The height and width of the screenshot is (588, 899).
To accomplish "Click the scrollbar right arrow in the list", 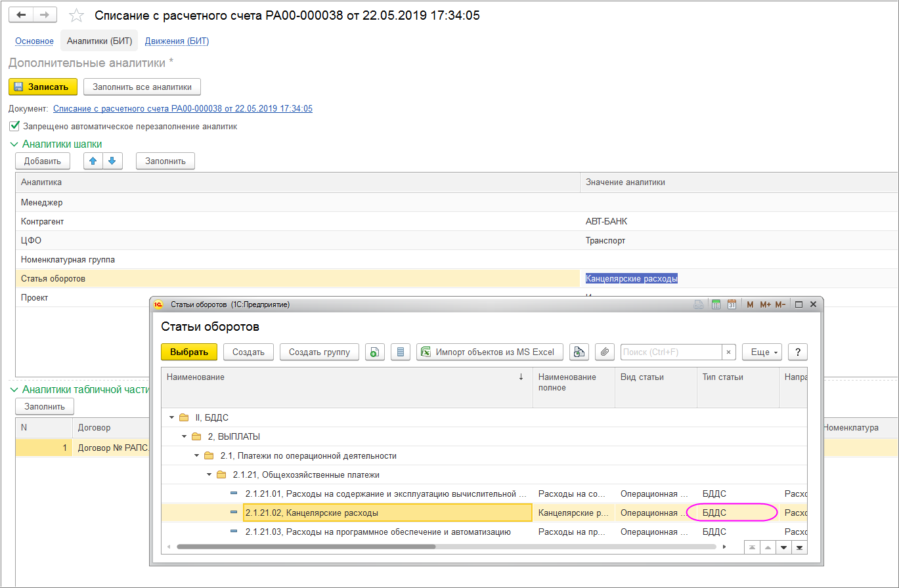I will [724, 546].
